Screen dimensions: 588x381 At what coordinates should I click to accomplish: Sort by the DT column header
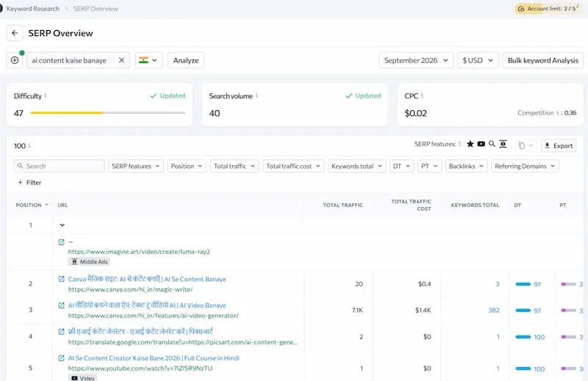[517, 205]
